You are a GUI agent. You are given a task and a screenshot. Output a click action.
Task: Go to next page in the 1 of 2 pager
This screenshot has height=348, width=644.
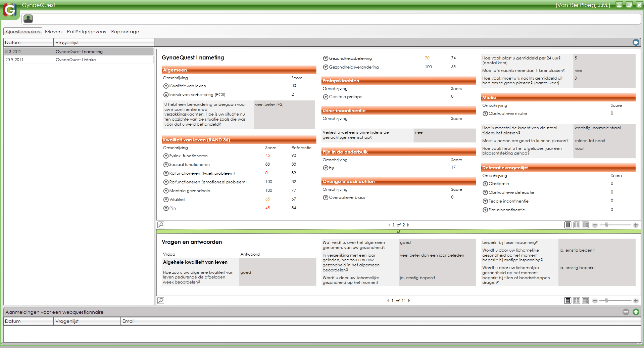click(408, 225)
